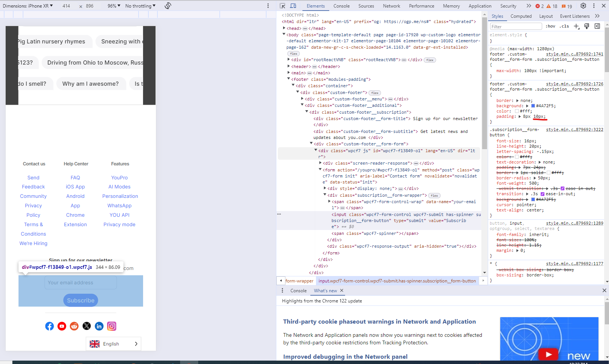Click the #4A72F5 background color swatch

pos(533,106)
